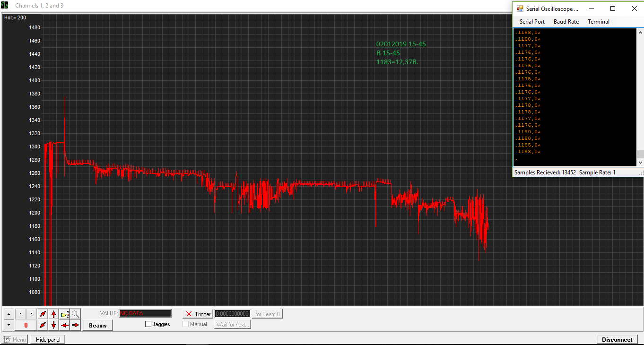644x345 pixels.
Task: Click the terminal scrollbar down arrow
Action: [640, 163]
